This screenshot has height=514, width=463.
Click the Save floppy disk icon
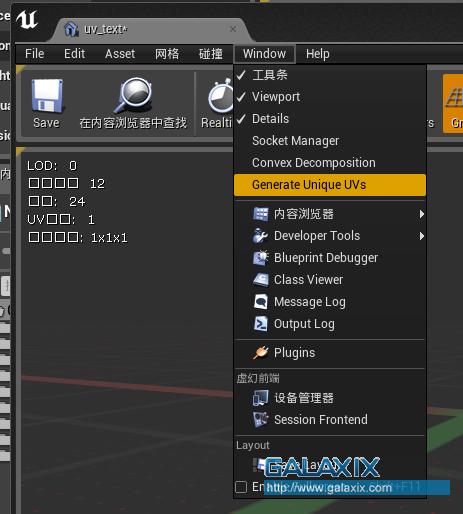pyautogui.click(x=47, y=96)
